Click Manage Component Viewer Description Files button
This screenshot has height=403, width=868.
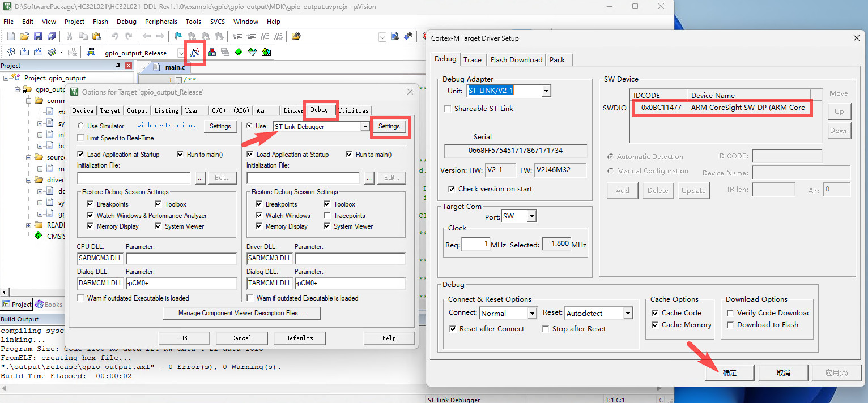coord(242,313)
